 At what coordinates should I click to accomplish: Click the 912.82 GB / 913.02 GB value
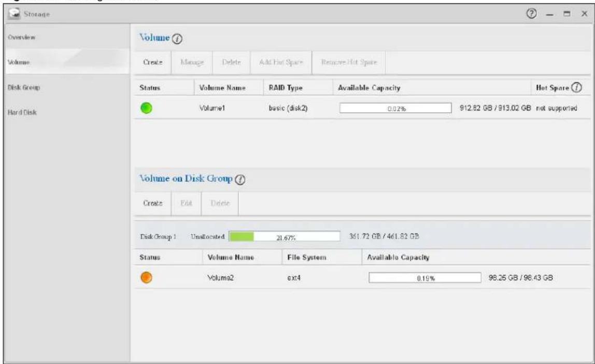(x=495, y=108)
